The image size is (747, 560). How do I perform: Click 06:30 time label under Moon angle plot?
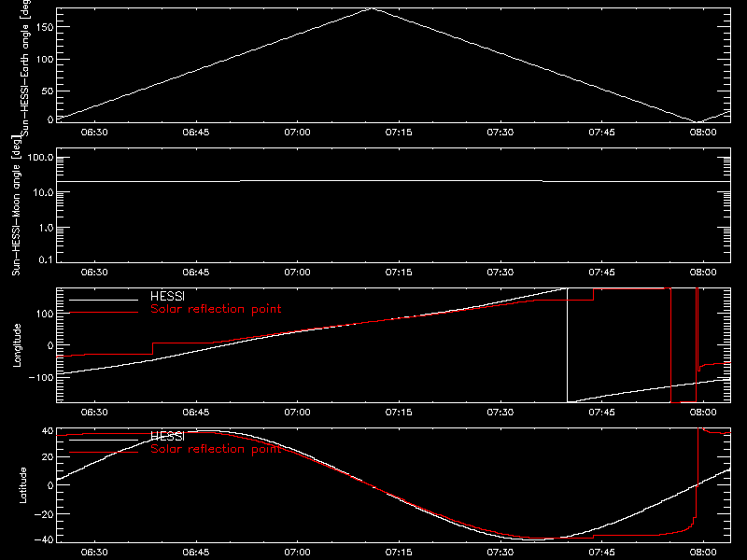[x=94, y=273]
